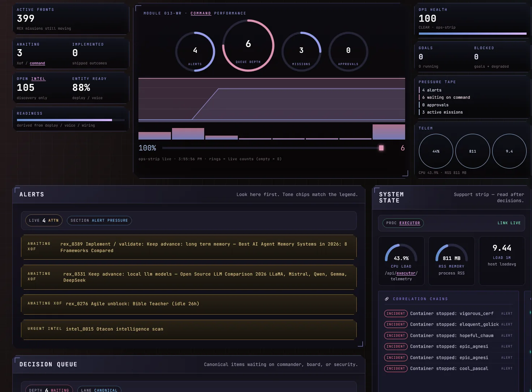Click the Telem circle reading 9.4
The image size is (532, 392).
509,151
